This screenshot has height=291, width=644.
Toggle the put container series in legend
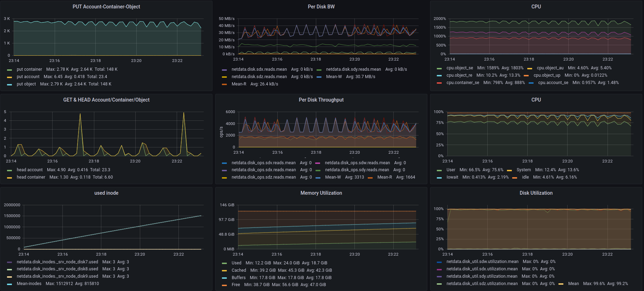[29, 69]
